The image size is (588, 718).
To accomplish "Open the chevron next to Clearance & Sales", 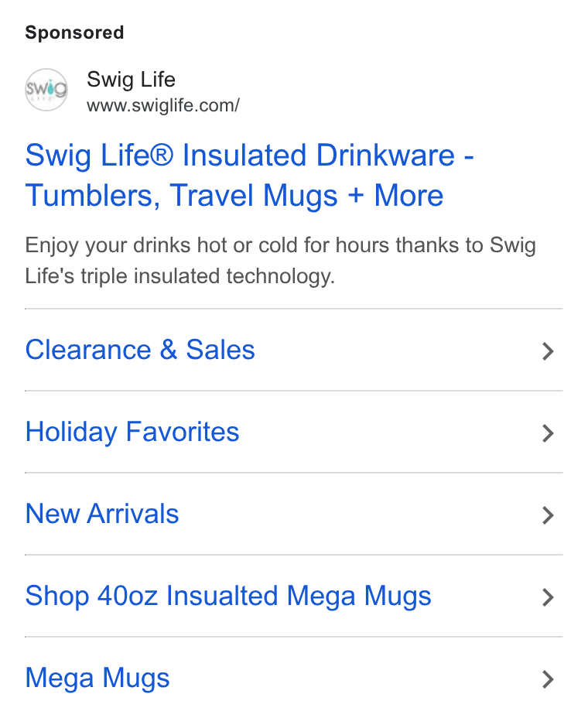I will (549, 351).
